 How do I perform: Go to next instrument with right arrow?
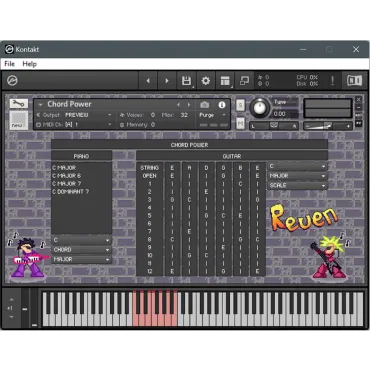167,80
